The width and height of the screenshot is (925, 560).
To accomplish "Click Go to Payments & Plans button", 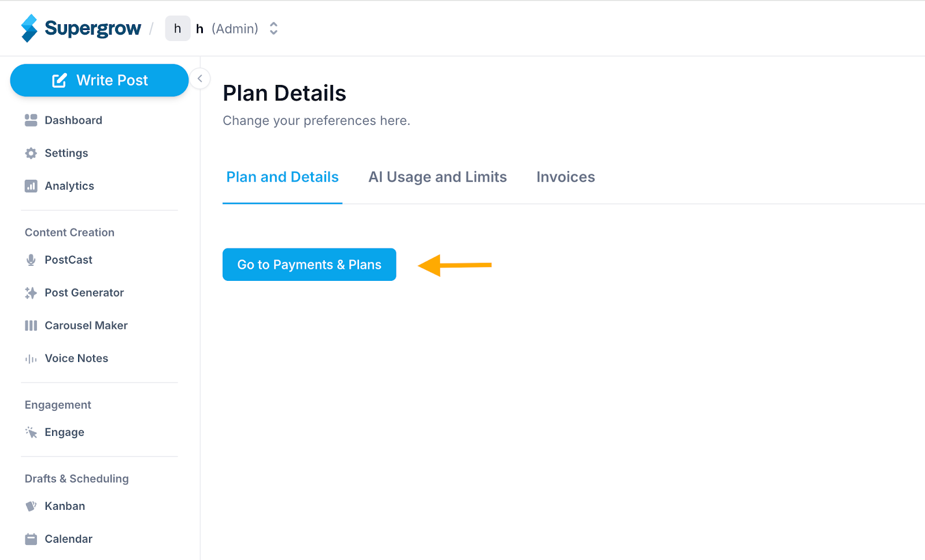I will [x=309, y=265].
